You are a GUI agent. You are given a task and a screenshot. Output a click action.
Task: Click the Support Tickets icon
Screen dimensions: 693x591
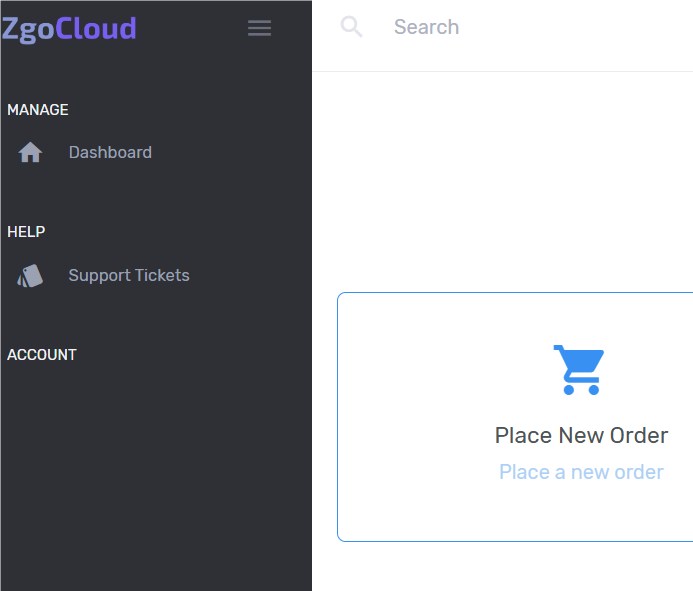30,276
